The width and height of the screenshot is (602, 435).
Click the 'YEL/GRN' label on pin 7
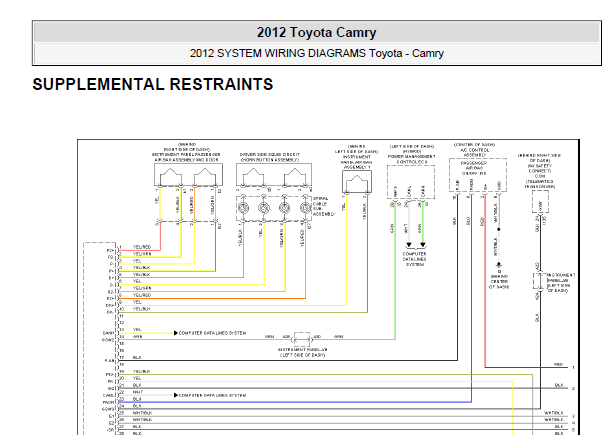pos(142,288)
